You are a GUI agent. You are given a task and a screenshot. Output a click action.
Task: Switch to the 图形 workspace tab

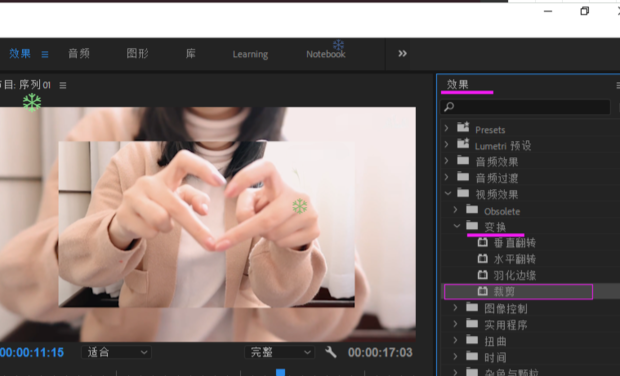tap(137, 53)
